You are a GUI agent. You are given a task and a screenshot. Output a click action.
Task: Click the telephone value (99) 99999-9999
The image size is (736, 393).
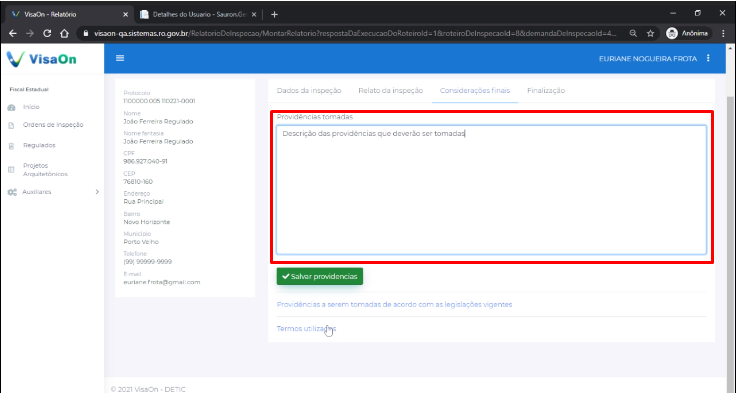148,262
